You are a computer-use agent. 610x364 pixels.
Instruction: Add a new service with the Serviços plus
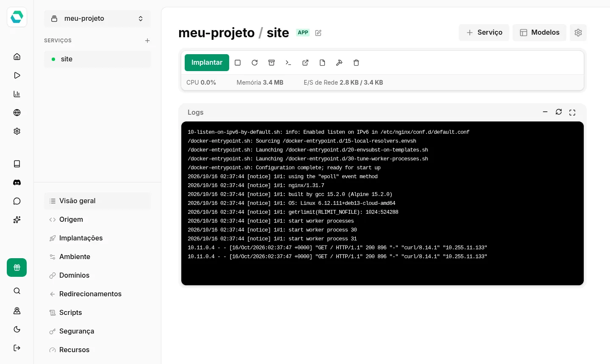[147, 41]
